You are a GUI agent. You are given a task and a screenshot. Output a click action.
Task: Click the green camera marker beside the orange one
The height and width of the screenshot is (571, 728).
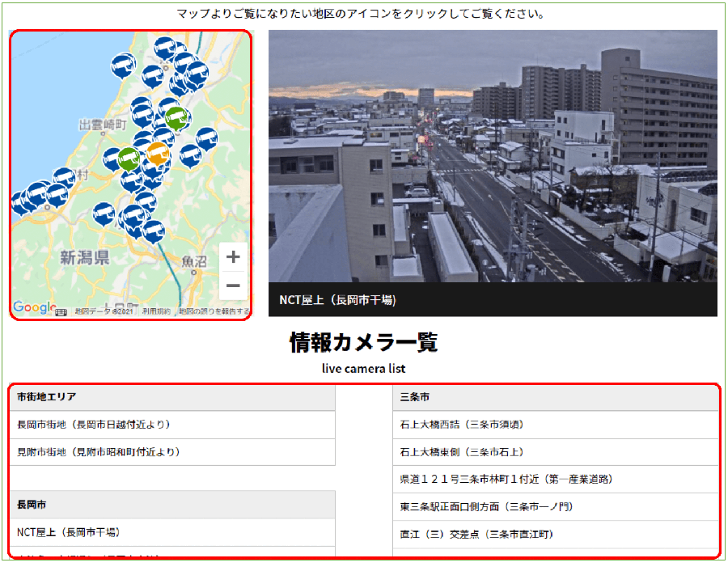coord(129,159)
